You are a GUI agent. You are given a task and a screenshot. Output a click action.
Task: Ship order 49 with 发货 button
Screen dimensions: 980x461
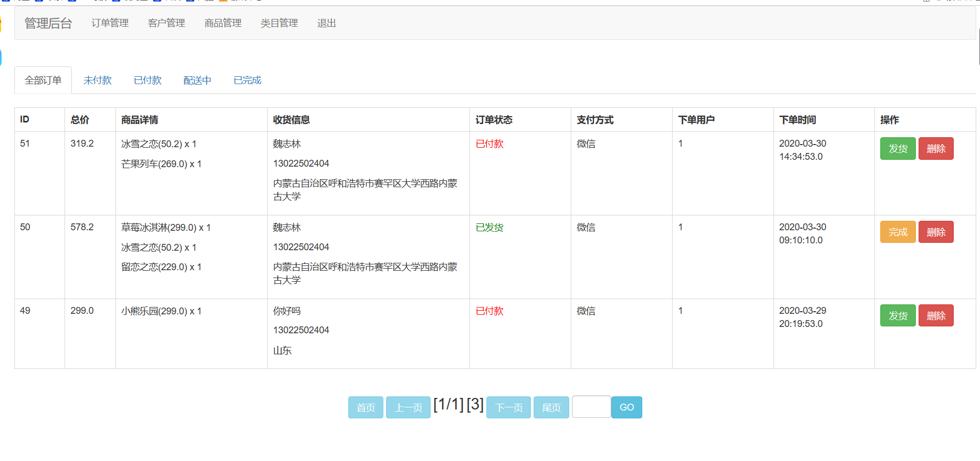(898, 316)
